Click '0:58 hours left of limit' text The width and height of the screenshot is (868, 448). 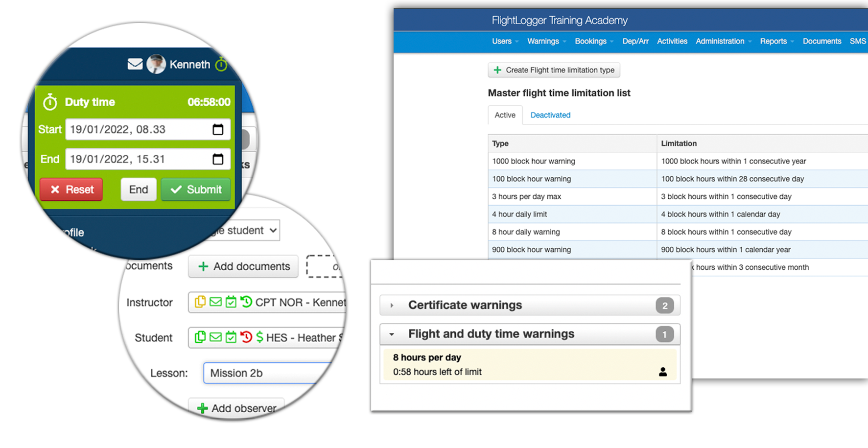(x=437, y=372)
